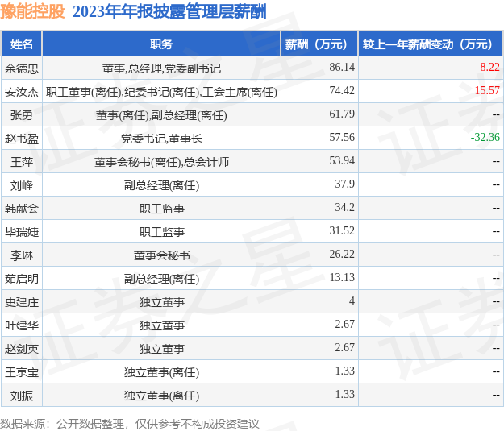504x431 pixels.
Task: Click 叶建华's salary value 2.67
Action: click(345, 325)
